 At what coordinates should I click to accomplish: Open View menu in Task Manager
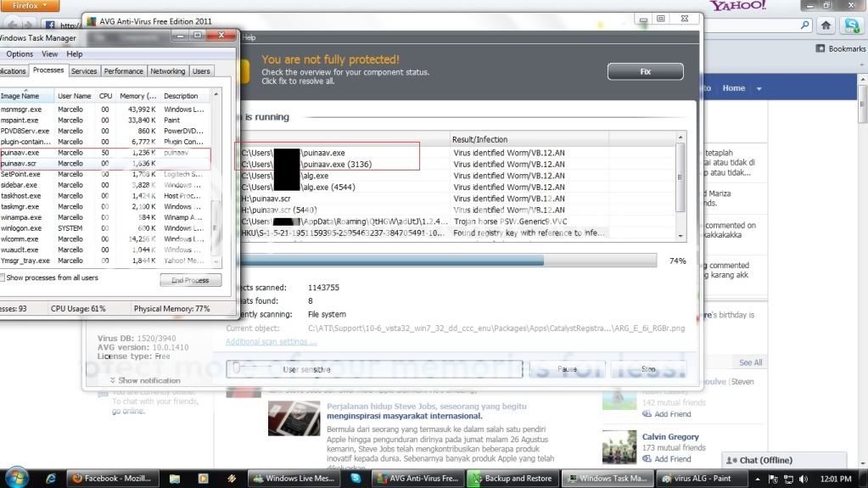click(49, 53)
